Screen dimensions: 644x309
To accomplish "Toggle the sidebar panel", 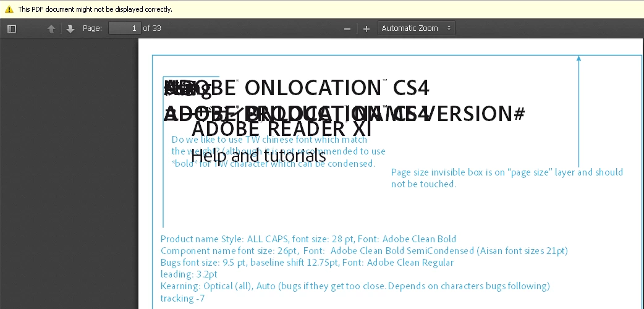I will (x=12, y=29).
